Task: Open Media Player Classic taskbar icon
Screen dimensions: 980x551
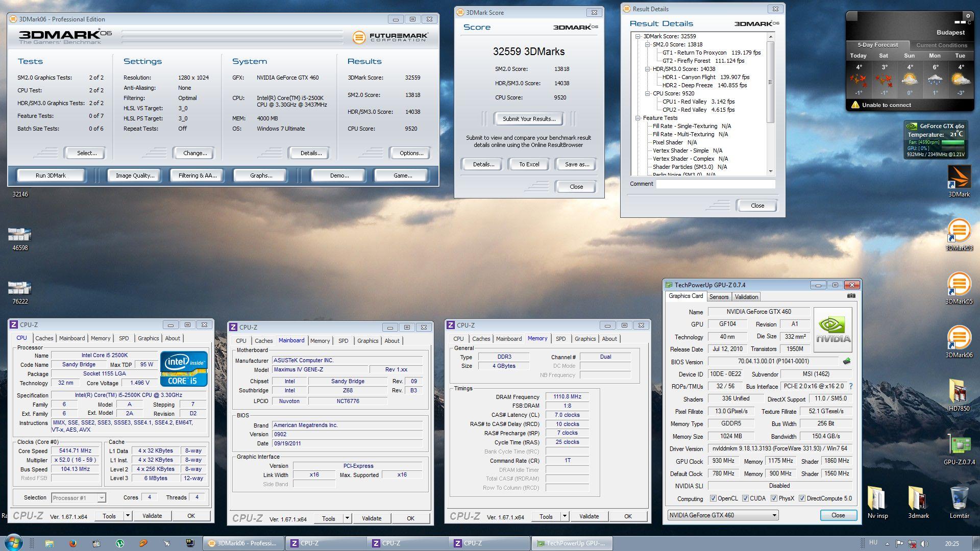Action: (x=96, y=543)
